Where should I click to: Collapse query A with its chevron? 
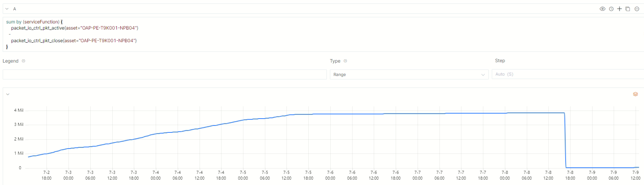(x=7, y=8)
